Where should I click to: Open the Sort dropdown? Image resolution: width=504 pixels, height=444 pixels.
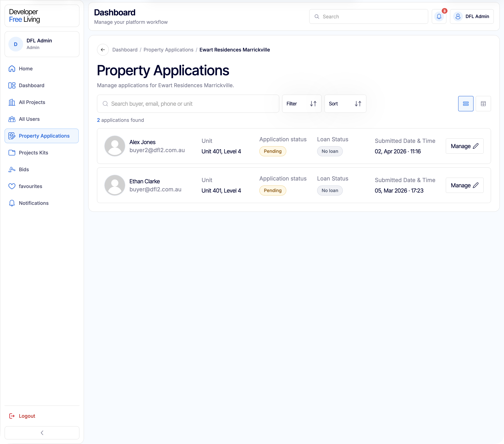pos(345,104)
